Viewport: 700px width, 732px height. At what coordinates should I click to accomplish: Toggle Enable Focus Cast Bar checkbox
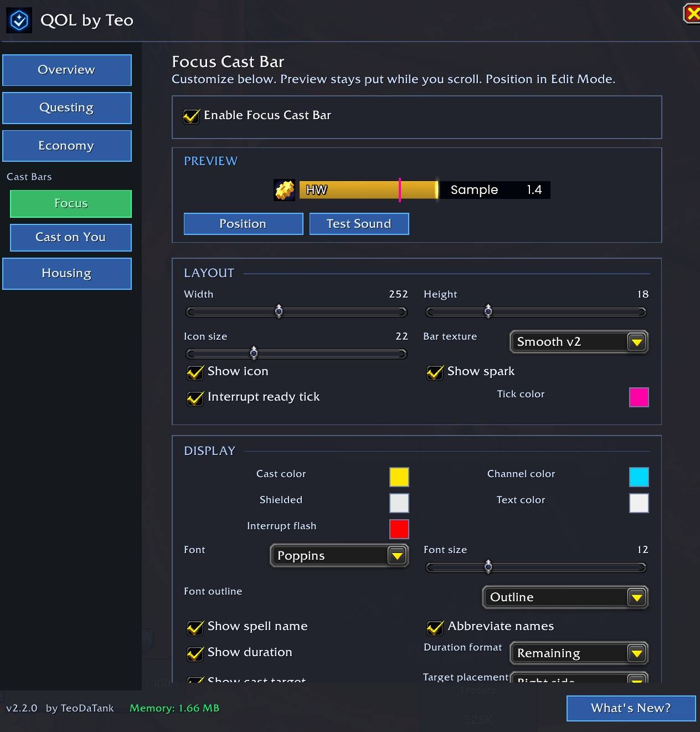(192, 116)
